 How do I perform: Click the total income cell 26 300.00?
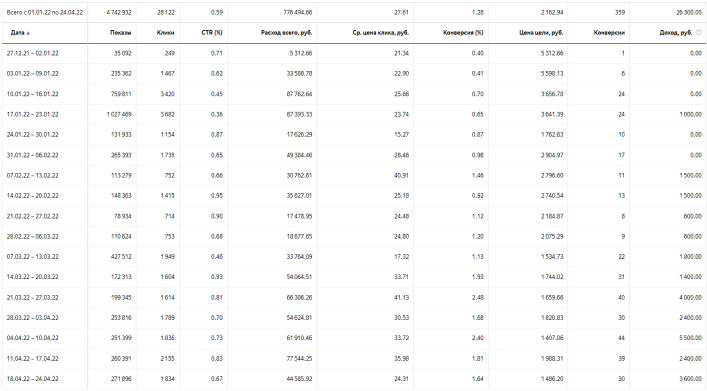click(x=689, y=13)
